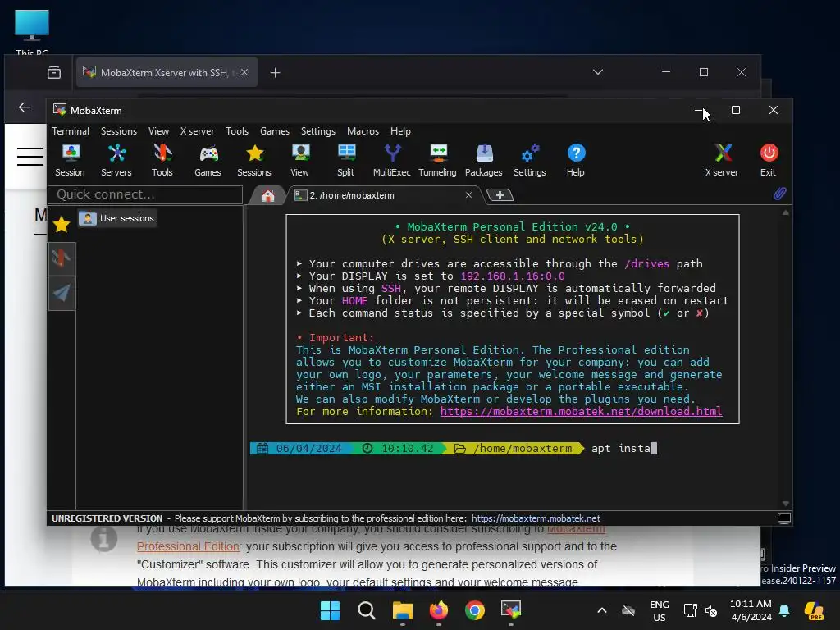The image size is (840, 630).
Task: Click the Sessions star toolbar icon
Action: [254, 160]
